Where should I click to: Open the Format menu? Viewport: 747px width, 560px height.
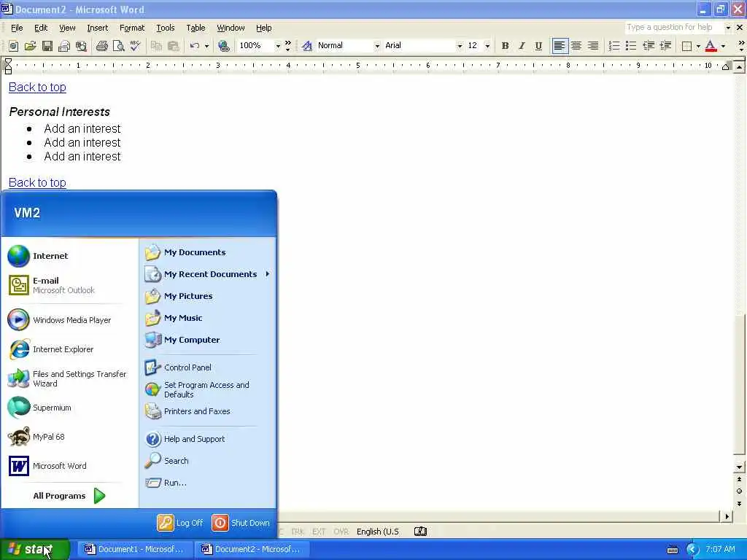pyautogui.click(x=132, y=28)
